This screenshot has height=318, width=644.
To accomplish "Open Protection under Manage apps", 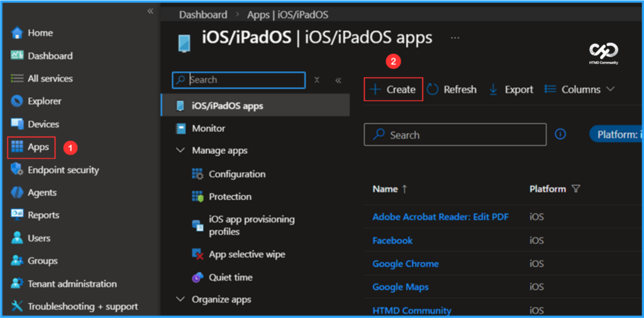I will point(230,197).
